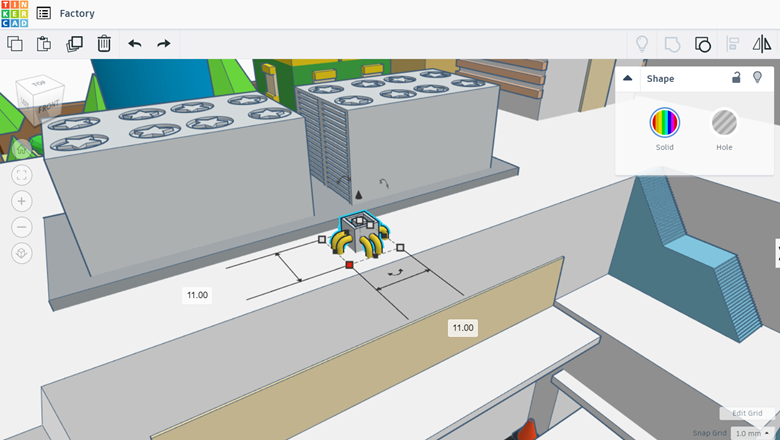
Task: Click the Duplicate and repeat icon
Action: [x=74, y=44]
